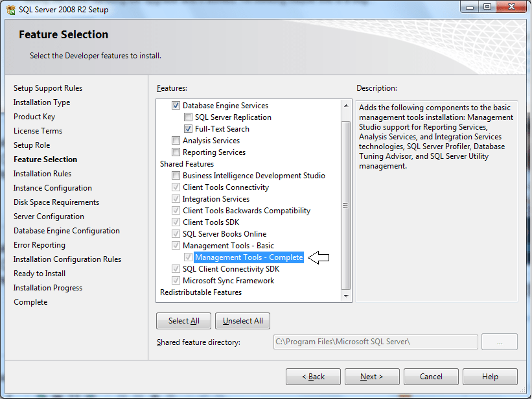This screenshot has width=532, height=400.
Task: Enable Reporting Services checkbox
Action: click(x=176, y=152)
